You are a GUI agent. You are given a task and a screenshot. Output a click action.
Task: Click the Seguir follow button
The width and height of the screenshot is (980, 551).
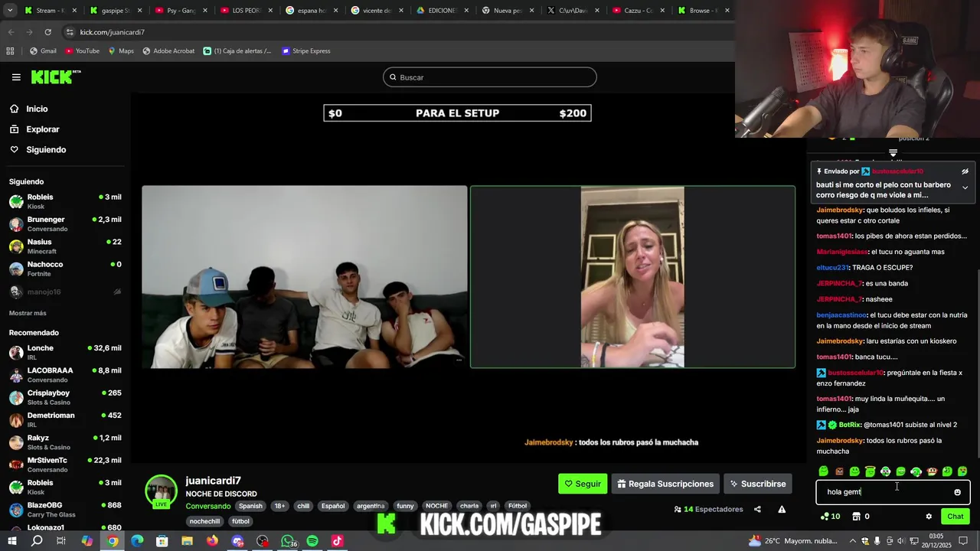pyautogui.click(x=583, y=484)
